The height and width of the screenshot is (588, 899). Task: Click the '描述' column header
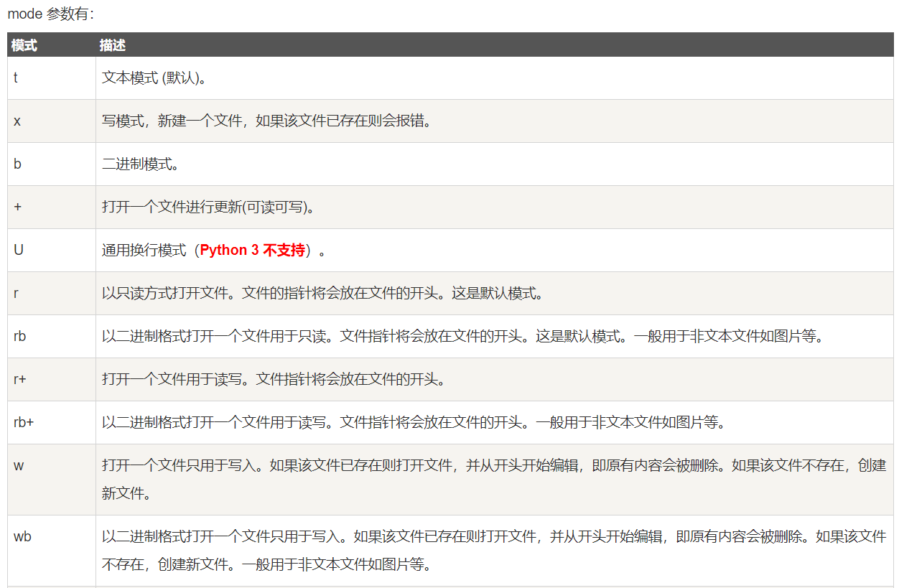[x=113, y=45]
